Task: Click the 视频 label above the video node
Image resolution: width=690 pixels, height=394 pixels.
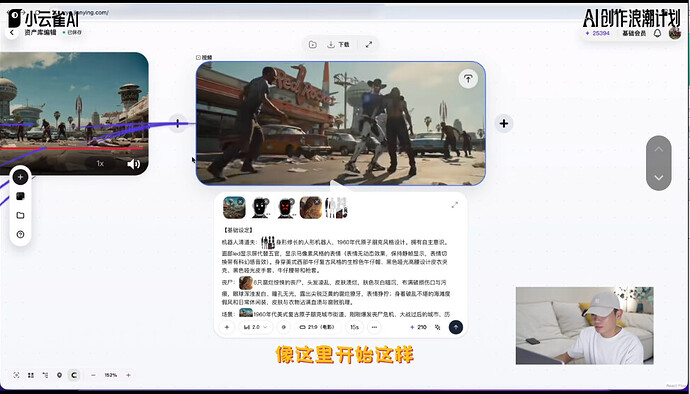Action: [204, 57]
